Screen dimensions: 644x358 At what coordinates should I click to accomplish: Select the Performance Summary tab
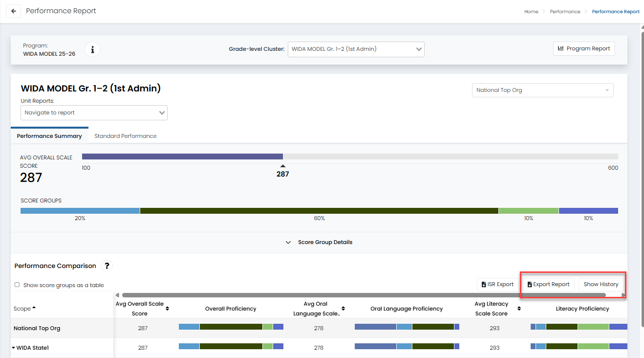tap(49, 136)
